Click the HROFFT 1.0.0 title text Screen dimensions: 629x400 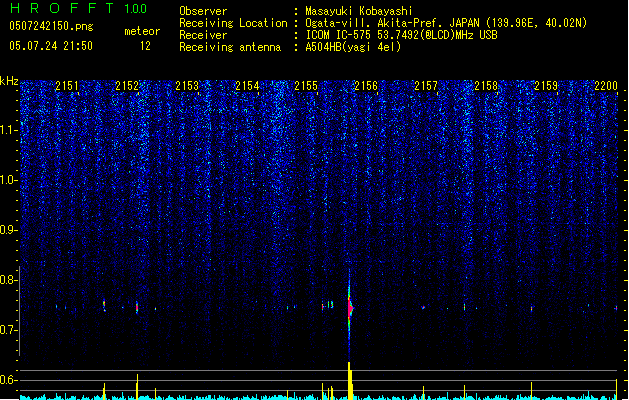point(78,8)
